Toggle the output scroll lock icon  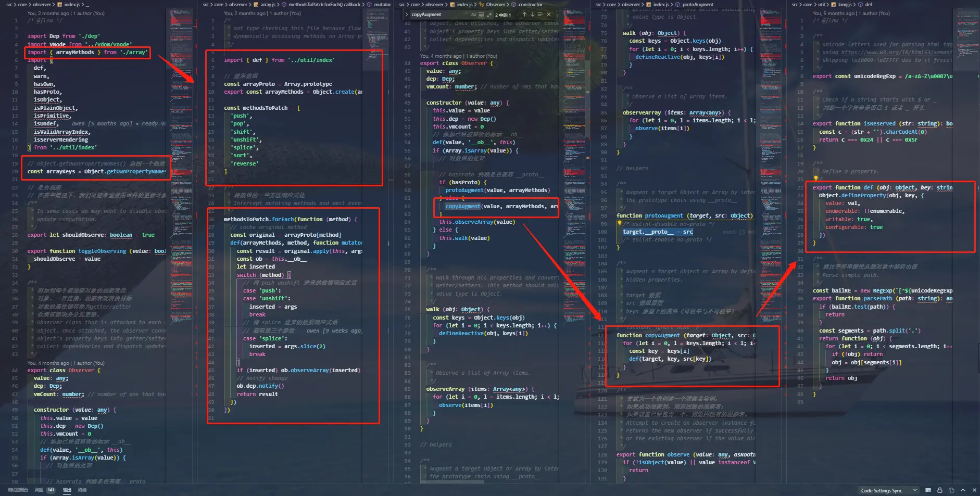[939, 490]
